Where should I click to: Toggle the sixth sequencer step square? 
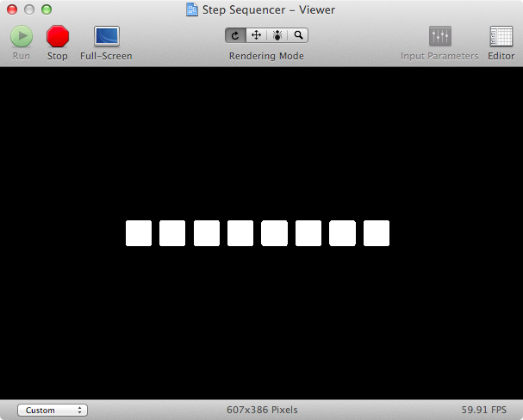[x=308, y=233]
